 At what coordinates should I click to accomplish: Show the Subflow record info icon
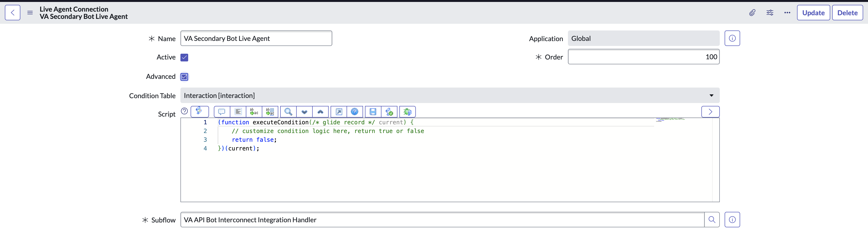coord(732,220)
